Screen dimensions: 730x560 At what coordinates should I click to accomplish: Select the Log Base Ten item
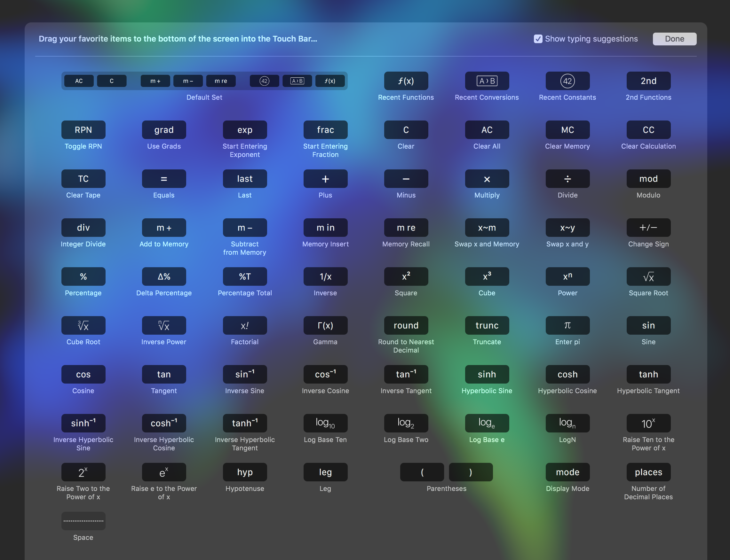325,423
